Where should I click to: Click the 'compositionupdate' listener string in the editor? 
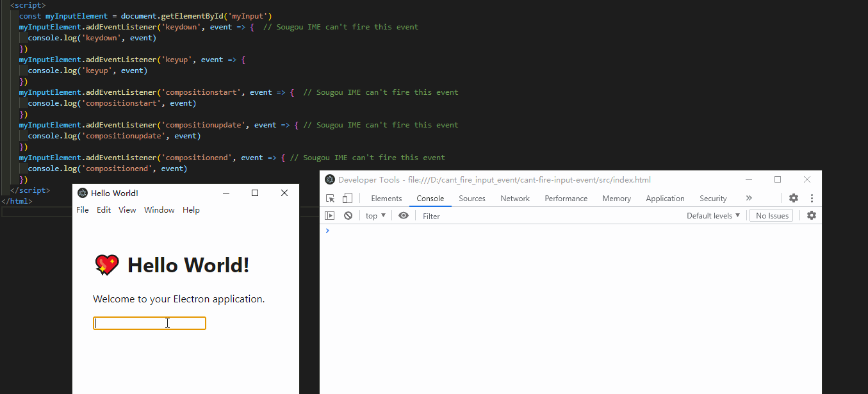[x=203, y=125]
